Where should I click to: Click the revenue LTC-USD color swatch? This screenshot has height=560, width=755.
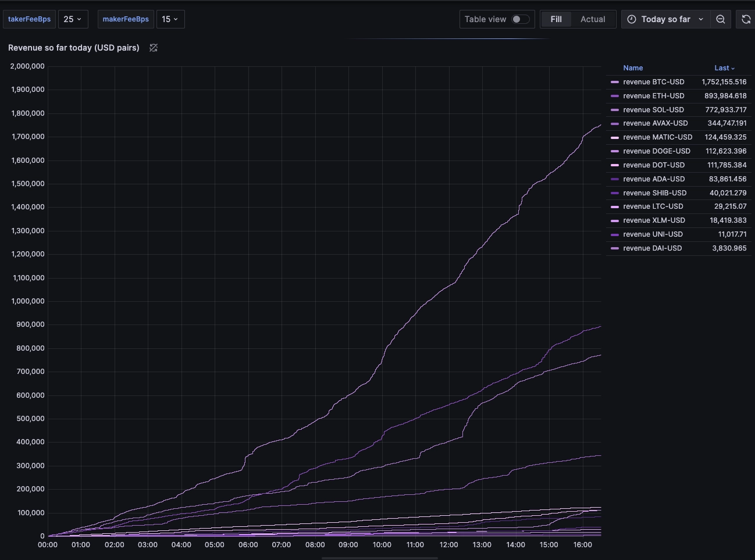click(615, 206)
